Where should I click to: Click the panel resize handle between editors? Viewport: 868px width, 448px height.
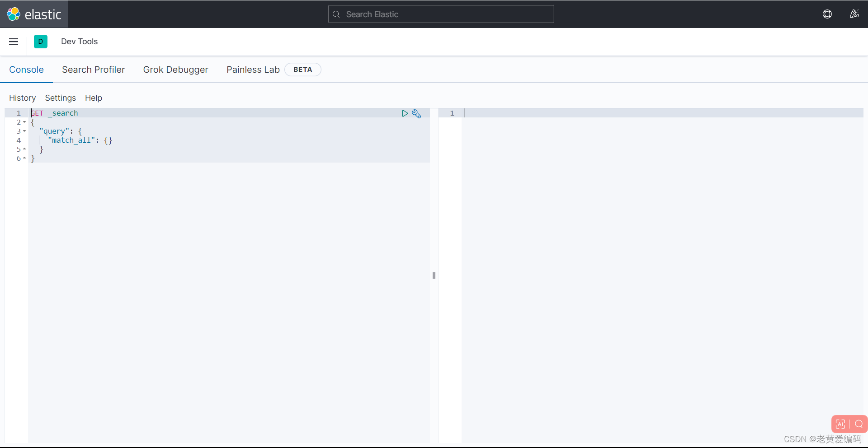pyautogui.click(x=434, y=275)
